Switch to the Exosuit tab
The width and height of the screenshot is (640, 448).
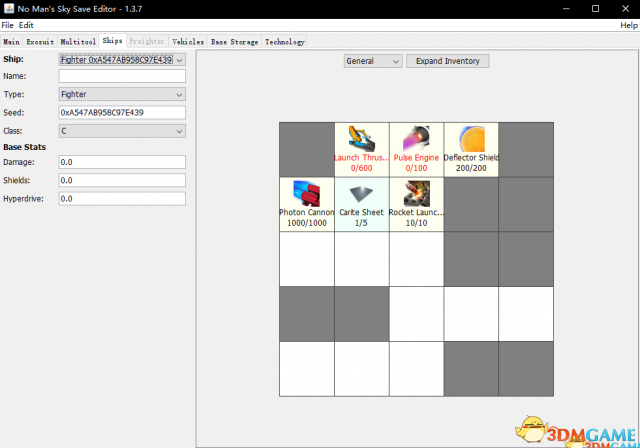click(40, 42)
